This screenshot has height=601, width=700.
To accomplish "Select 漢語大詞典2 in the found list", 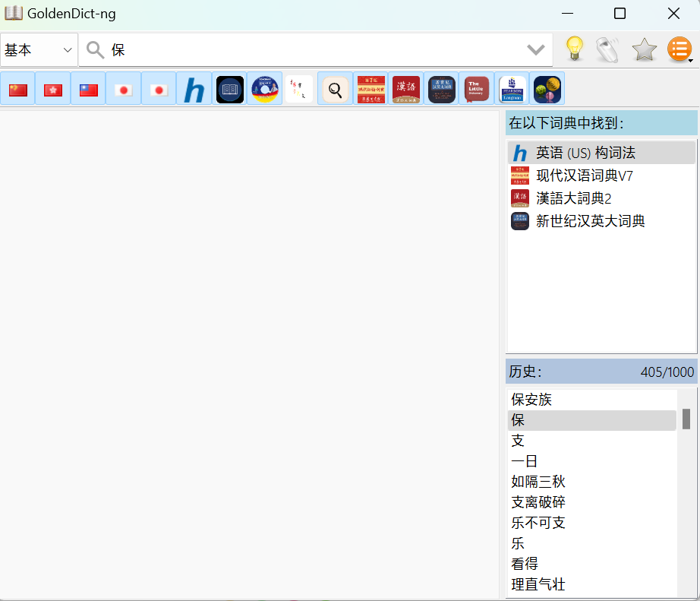I will 601,198.
